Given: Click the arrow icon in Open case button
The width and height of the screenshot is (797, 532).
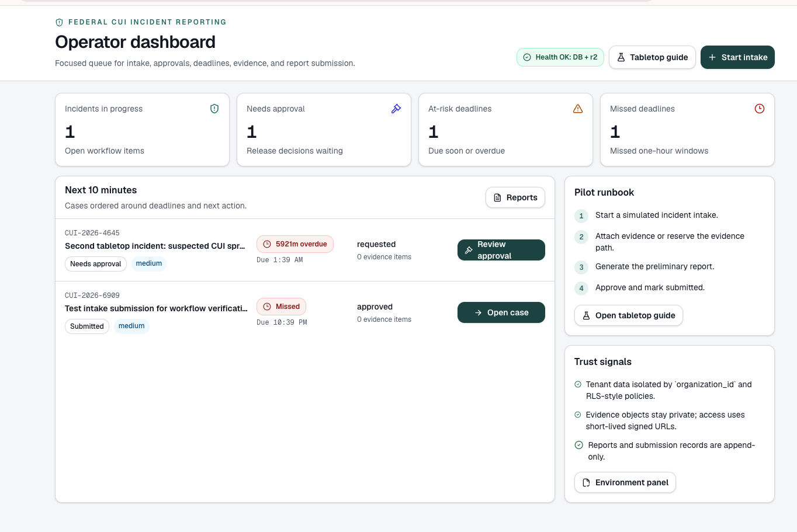Looking at the screenshot, I should [x=479, y=312].
